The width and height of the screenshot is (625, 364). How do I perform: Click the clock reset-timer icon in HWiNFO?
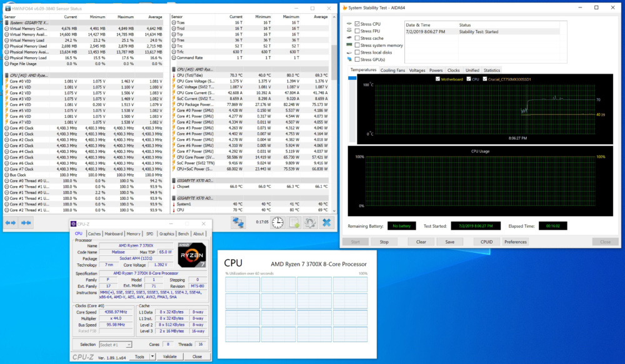(278, 223)
